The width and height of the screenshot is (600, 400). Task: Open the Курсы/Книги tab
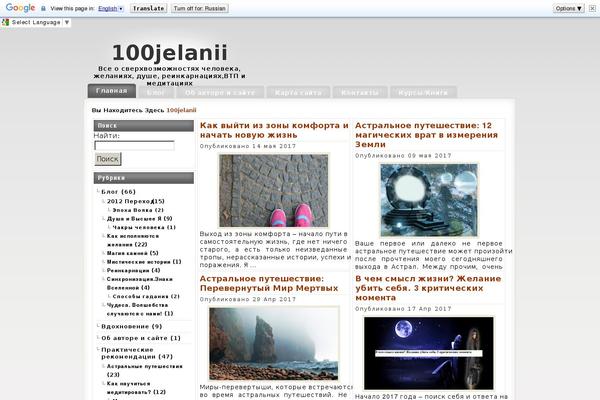point(423,93)
